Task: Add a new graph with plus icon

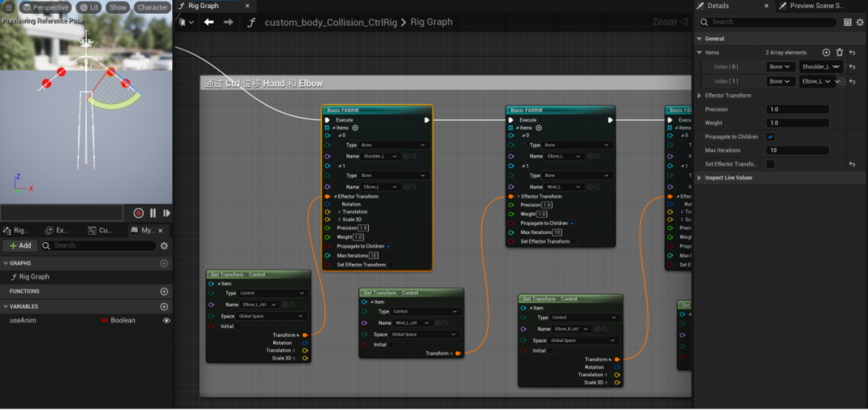Action: pos(164,264)
